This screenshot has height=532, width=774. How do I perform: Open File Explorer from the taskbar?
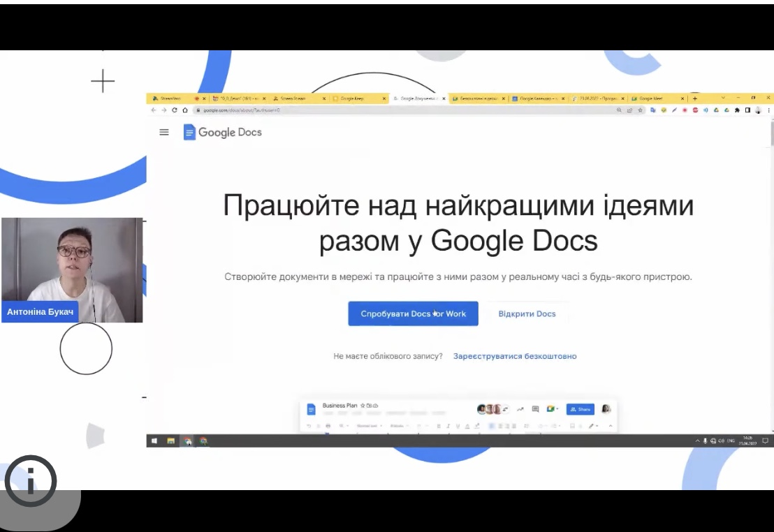point(170,441)
